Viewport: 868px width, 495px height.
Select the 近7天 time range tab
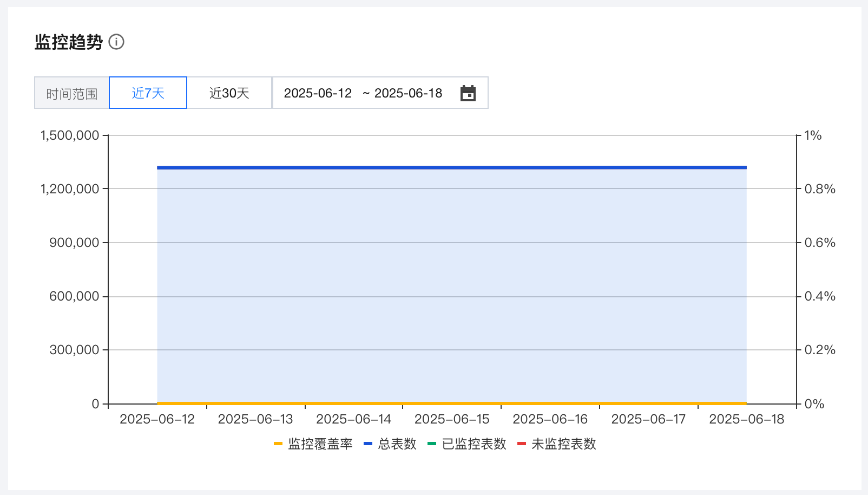[x=148, y=93]
